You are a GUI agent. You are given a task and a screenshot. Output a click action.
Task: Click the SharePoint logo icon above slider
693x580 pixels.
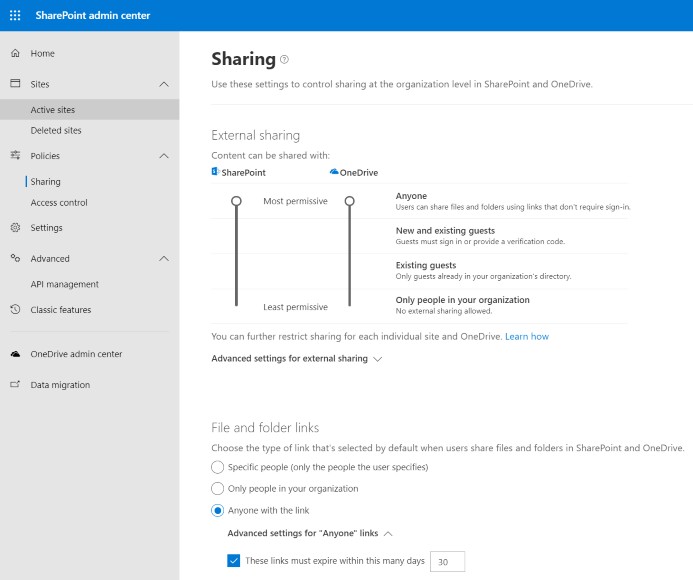(x=215, y=172)
